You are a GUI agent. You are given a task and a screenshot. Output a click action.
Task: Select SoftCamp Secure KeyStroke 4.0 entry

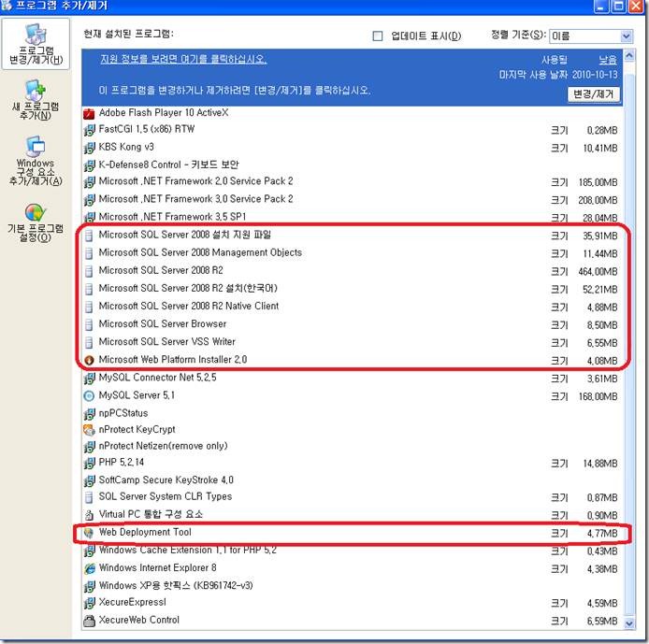pyautogui.click(x=353, y=480)
